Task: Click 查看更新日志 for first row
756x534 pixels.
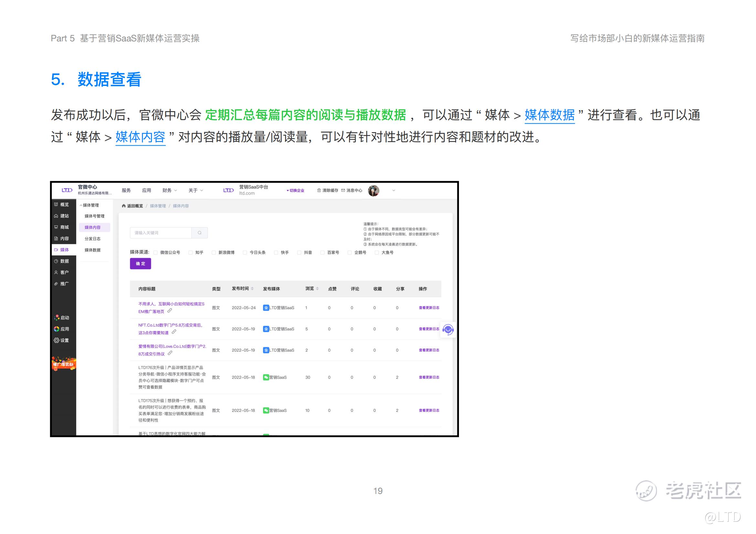Action: tap(429, 308)
